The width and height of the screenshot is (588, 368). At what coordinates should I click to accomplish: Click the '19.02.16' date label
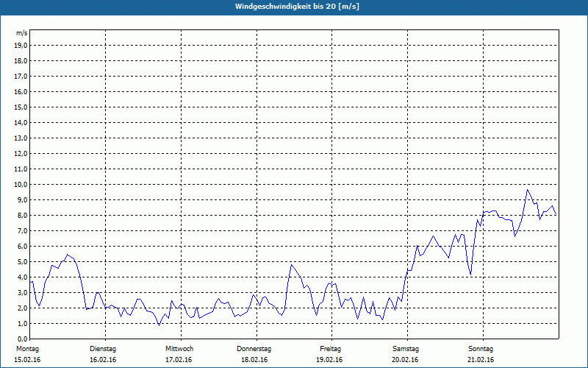[329, 360]
